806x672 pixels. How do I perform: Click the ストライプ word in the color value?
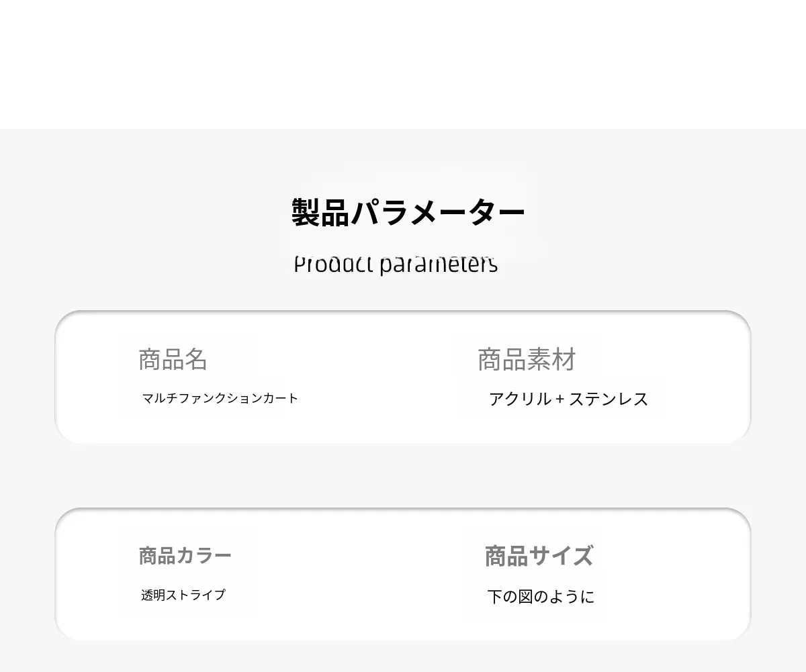point(195,595)
